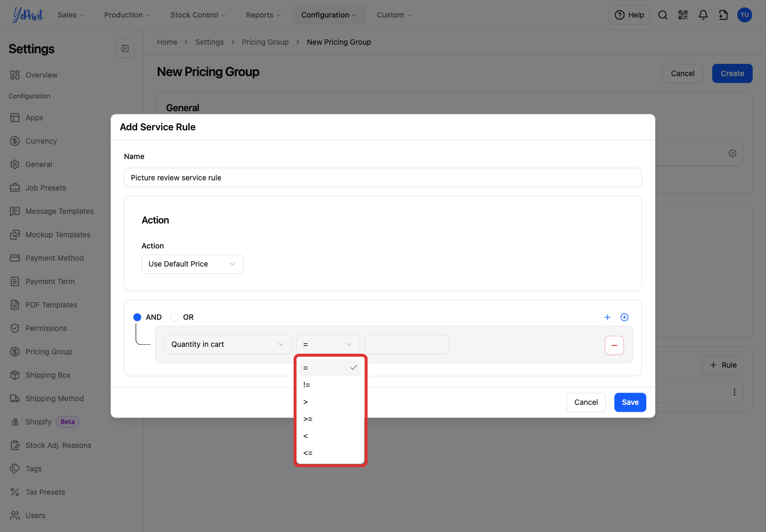The height and width of the screenshot is (532, 766).
Task: Select the OR radio option
Action: pos(174,317)
